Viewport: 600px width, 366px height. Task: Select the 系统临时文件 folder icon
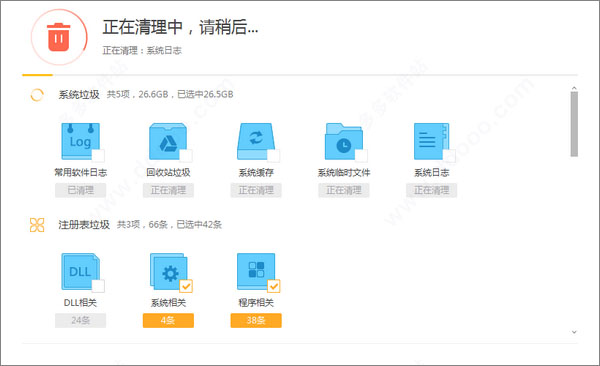point(344,141)
